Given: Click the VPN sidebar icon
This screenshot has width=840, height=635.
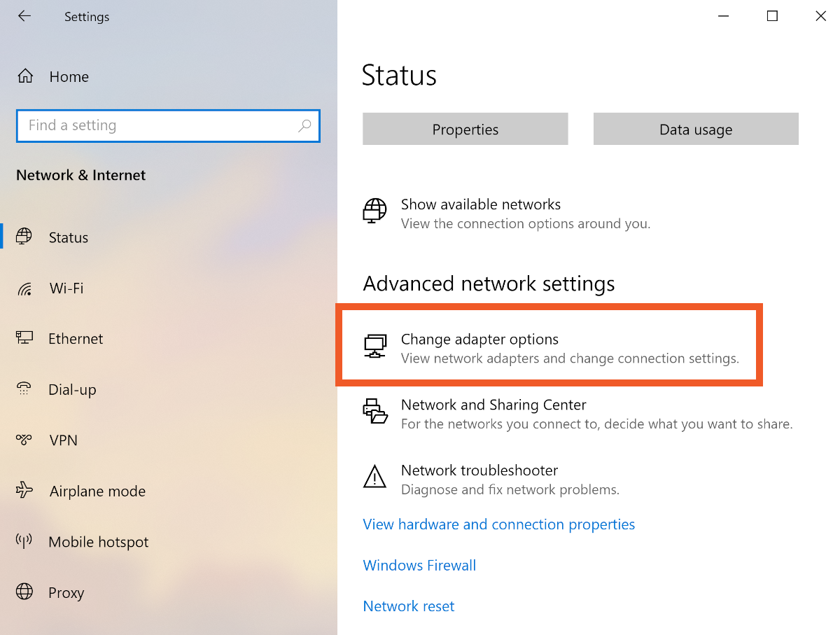Looking at the screenshot, I should pos(25,440).
